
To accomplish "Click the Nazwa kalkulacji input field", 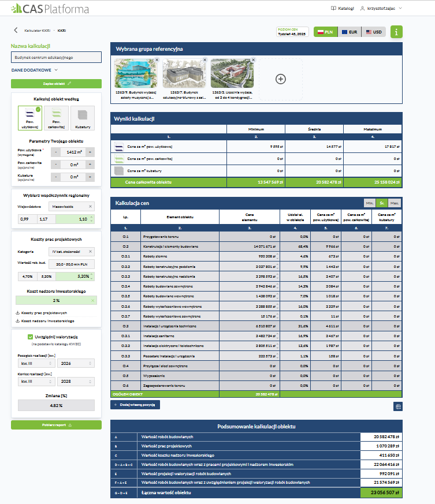I will pyautogui.click(x=56, y=57).
